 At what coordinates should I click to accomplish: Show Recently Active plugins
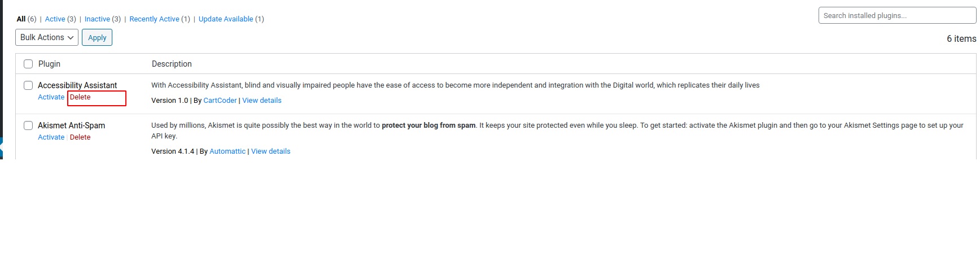154,19
